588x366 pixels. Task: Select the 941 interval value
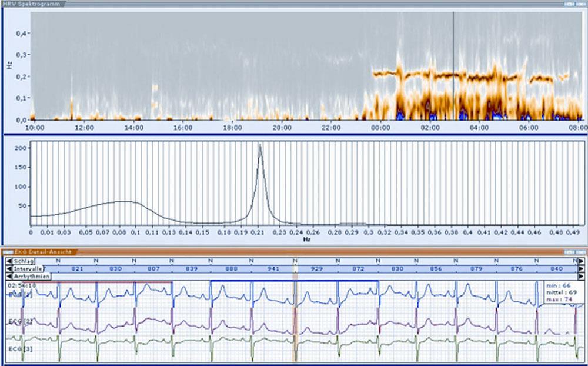[x=274, y=268]
